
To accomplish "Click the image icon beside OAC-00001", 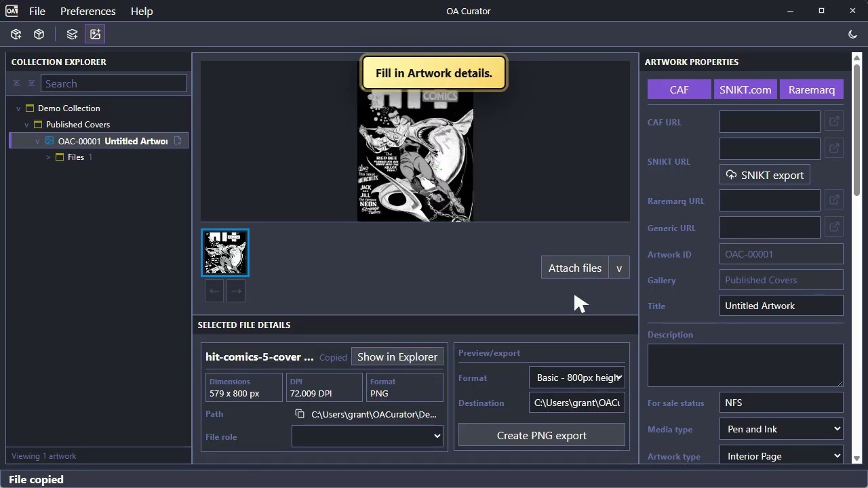I will 50,141.
